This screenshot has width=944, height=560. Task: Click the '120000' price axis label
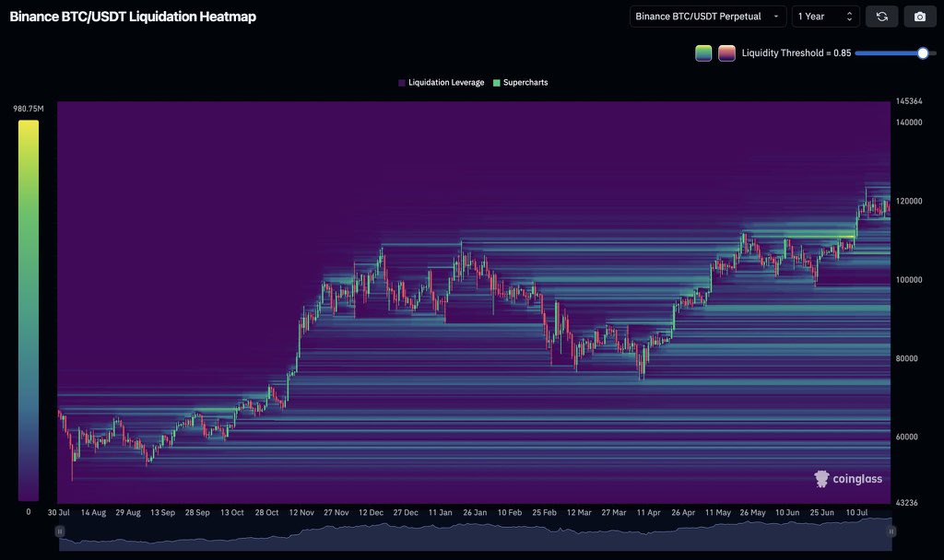(x=908, y=201)
